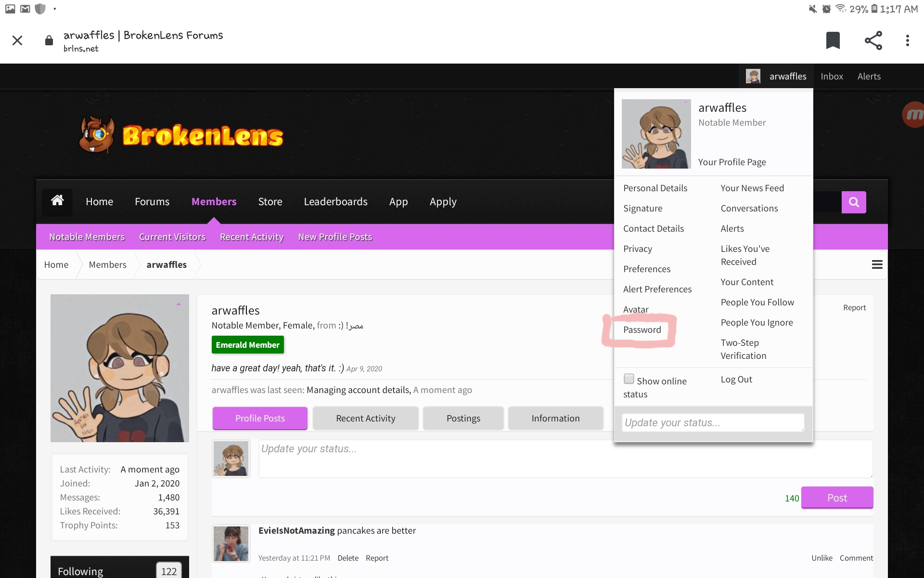Tap the battery indicator in status bar
924x578 pixels.
874,9
